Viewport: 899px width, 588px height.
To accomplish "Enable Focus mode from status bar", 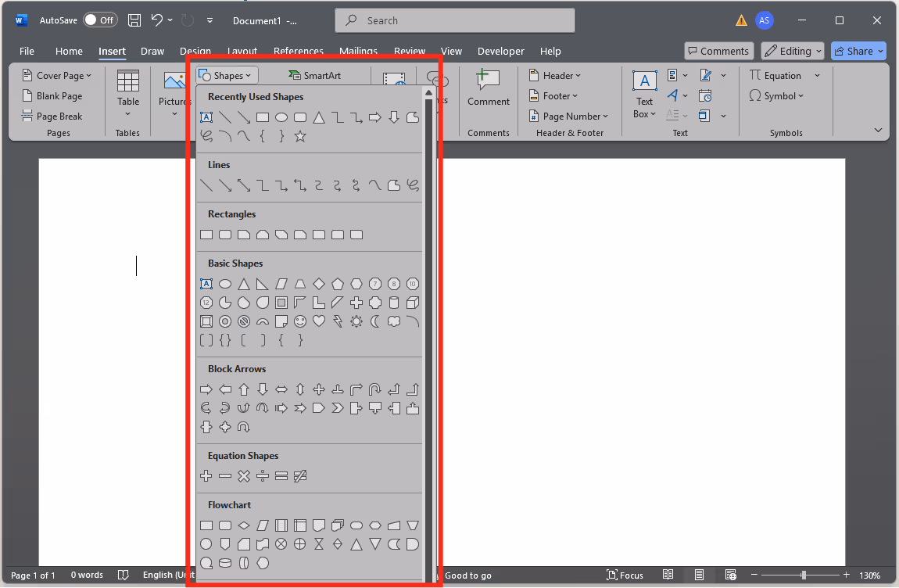I will 623,575.
